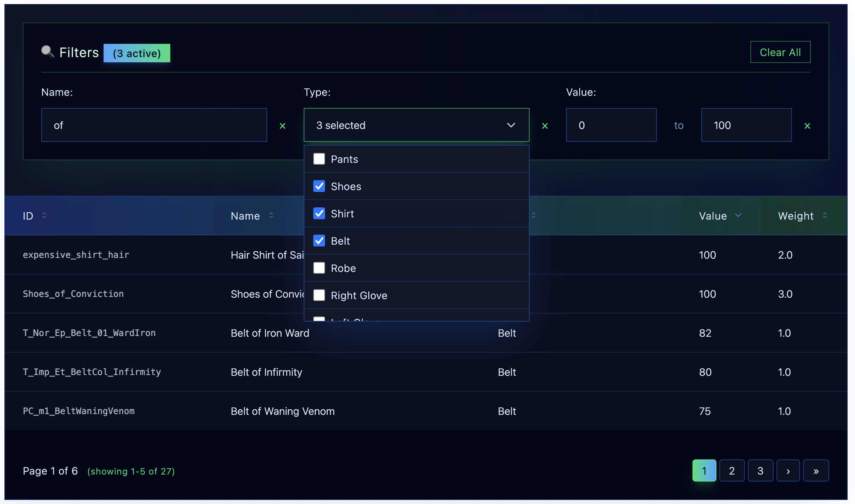
Task: Sort by Weight using its sort arrows
Action: coord(825,216)
